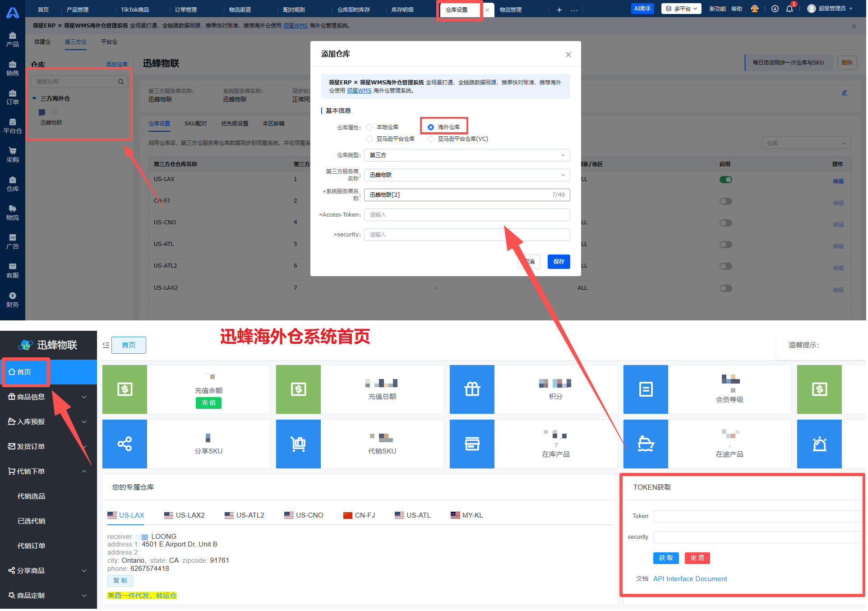Open the 平台仓 module in the ERP sidebar
Screen dimensions: 868x611
coord(13,126)
